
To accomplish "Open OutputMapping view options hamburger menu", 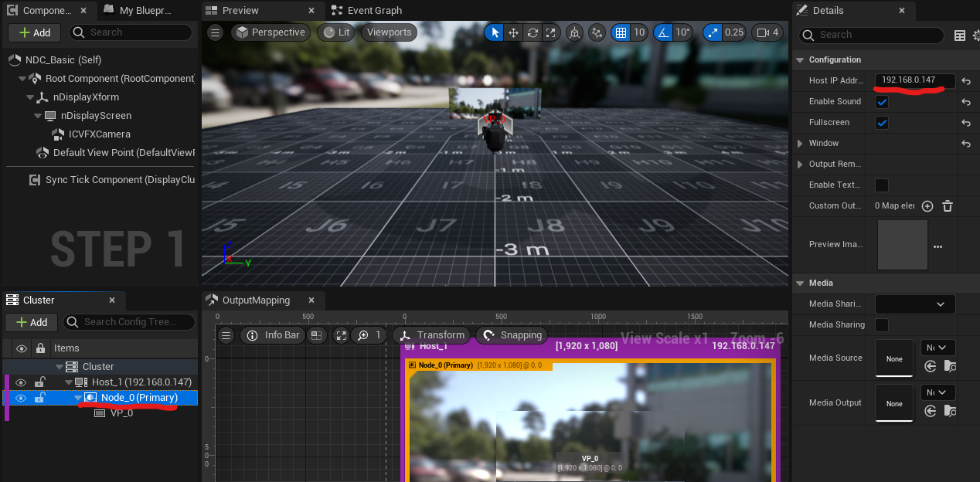I will click(x=226, y=335).
